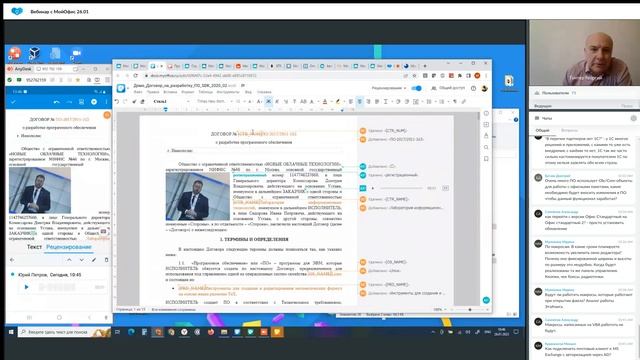The height and width of the screenshot is (360, 640).
Task: Edit review item with mobile pencil icon
Action: pyautogui.click(x=94, y=260)
